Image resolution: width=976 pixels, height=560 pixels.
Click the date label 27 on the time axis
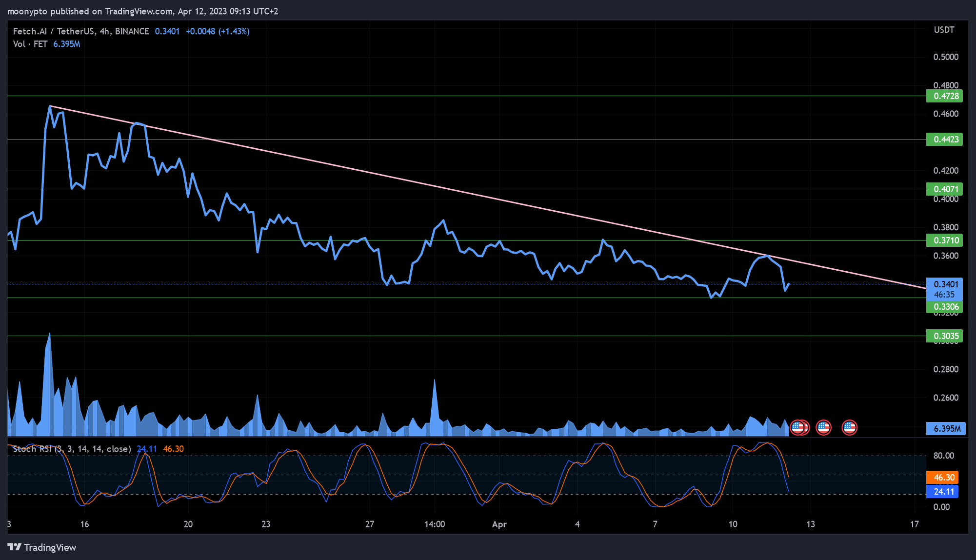370,524
